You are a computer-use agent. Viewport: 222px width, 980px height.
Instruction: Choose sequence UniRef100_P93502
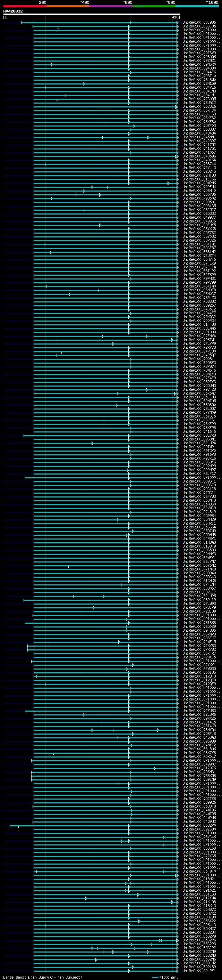pos(199,198)
